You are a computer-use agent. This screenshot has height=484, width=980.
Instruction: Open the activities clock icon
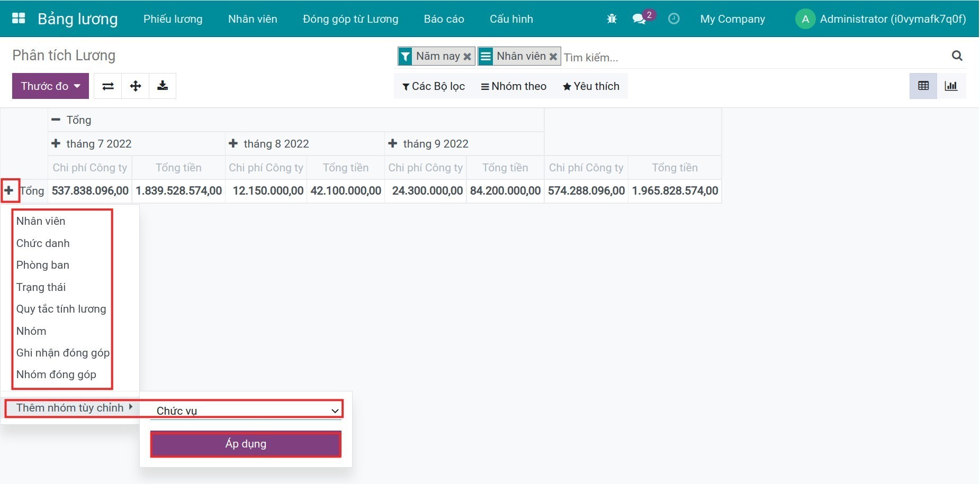(x=673, y=19)
